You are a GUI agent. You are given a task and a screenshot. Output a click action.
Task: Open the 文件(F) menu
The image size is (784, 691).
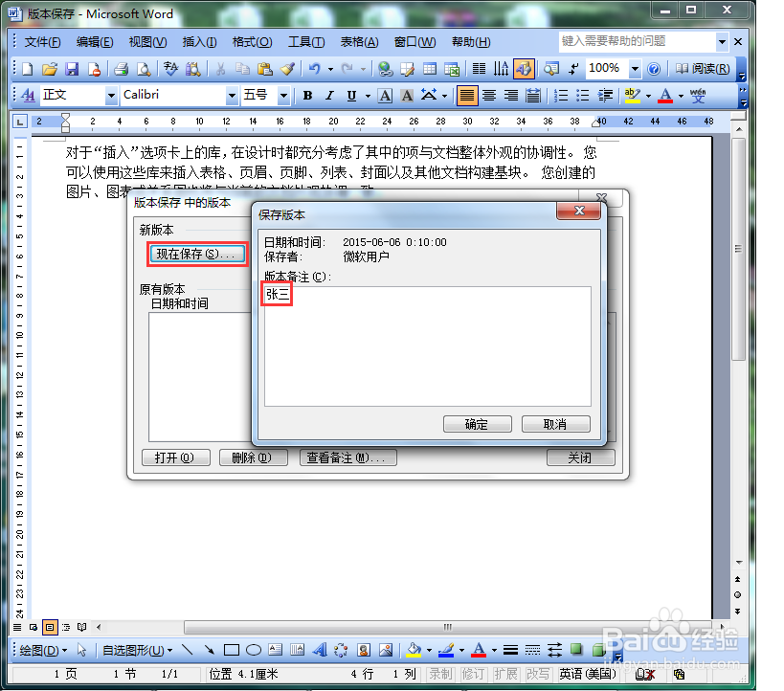(42, 42)
